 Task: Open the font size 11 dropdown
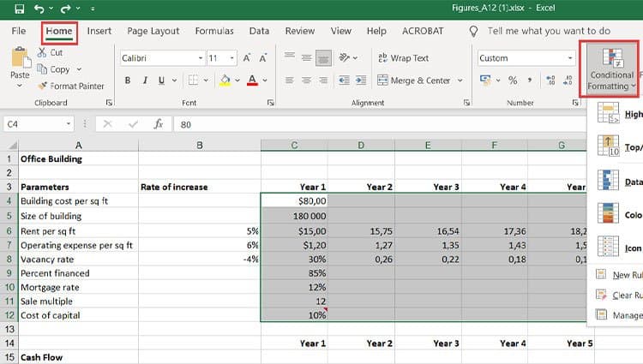[x=232, y=58]
